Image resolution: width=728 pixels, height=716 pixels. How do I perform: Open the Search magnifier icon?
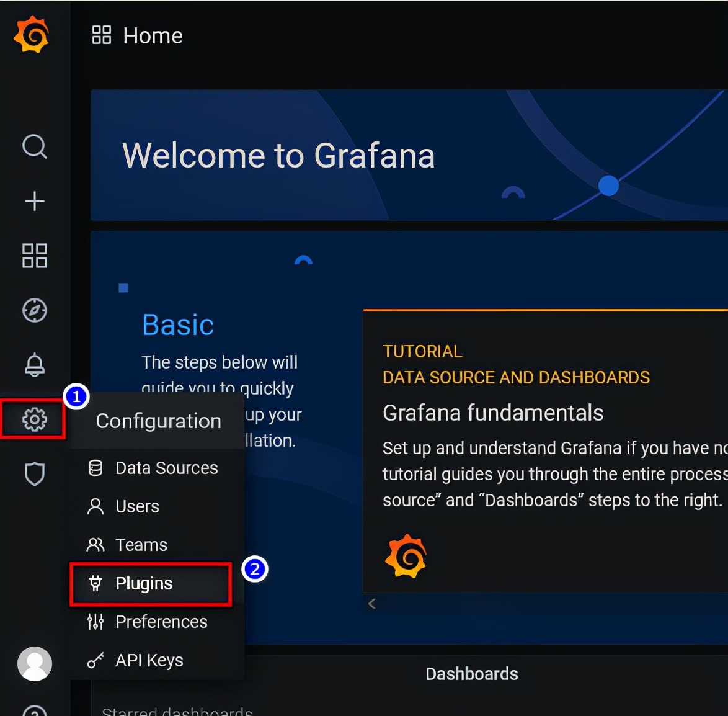tap(34, 147)
